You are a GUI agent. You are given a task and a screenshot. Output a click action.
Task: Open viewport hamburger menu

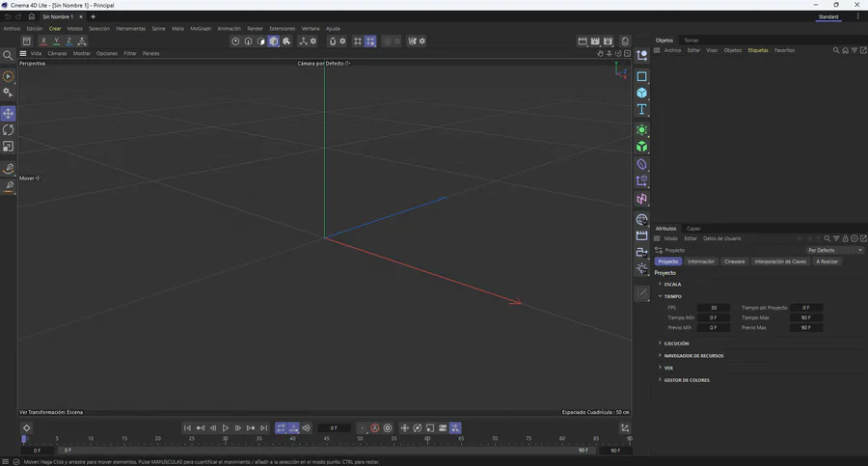[x=23, y=54]
